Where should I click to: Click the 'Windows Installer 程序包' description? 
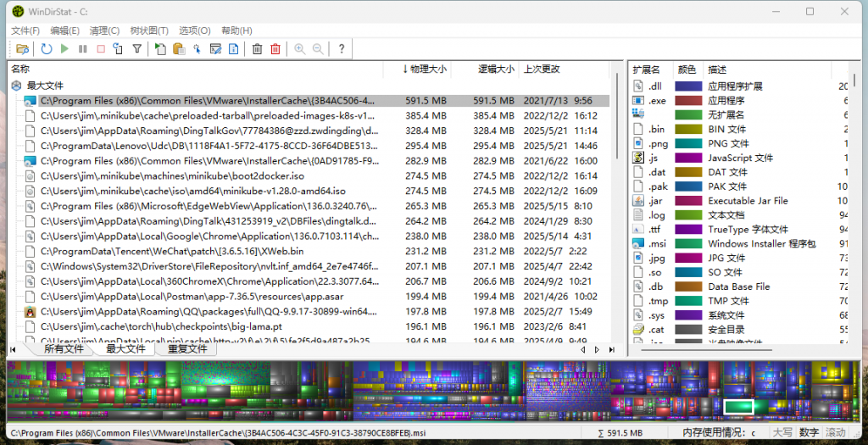pos(762,243)
